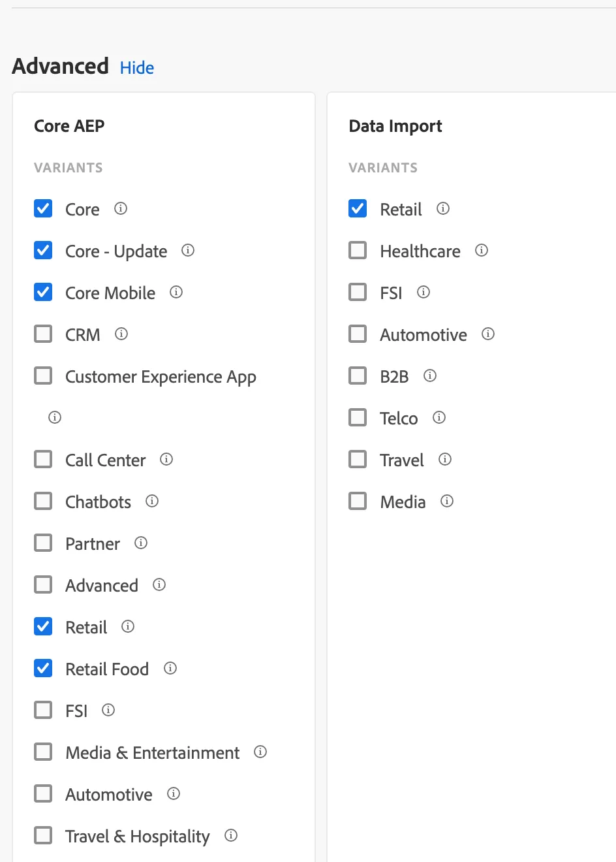The height and width of the screenshot is (862, 616).
Task: Open info icon next to Core variant
Action: [121, 208]
